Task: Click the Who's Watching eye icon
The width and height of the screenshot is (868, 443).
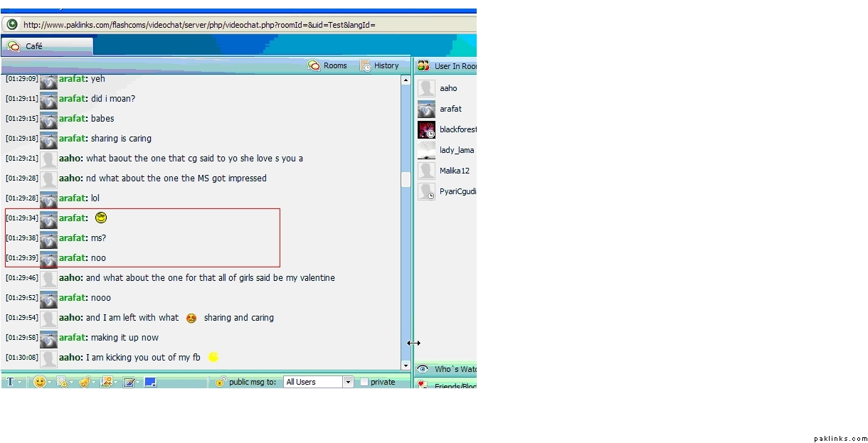Action: point(423,369)
